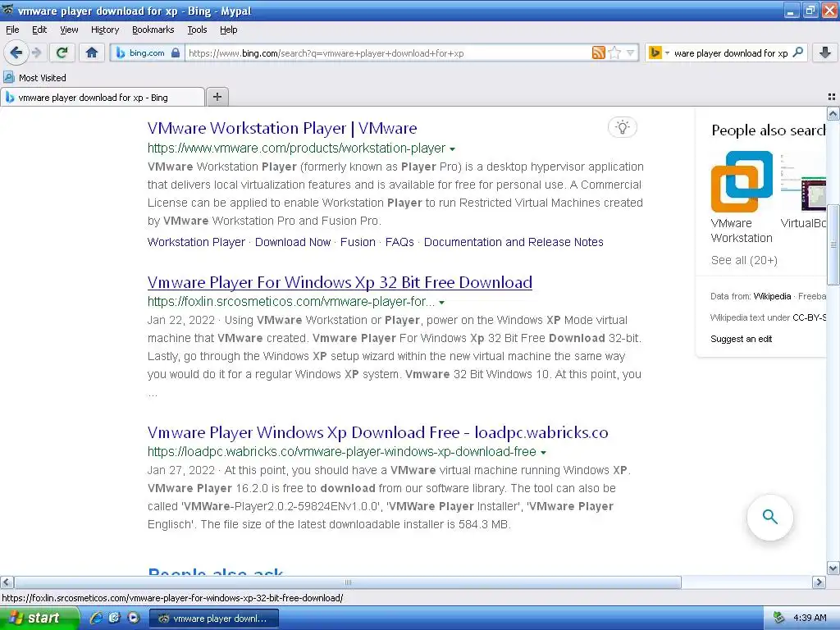Click the bing.com site identity label
This screenshot has height=630, width=840.
(147, 52)
